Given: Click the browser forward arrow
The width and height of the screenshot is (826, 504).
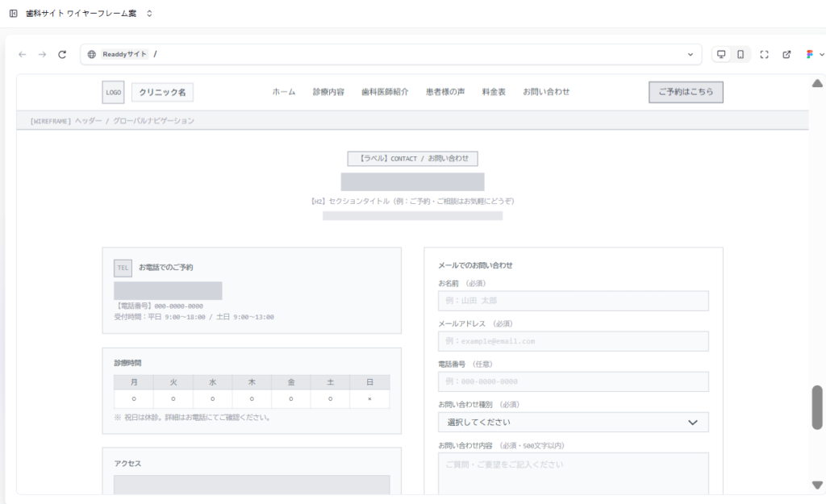Looking at the screenshot, I should coord(42,54).
